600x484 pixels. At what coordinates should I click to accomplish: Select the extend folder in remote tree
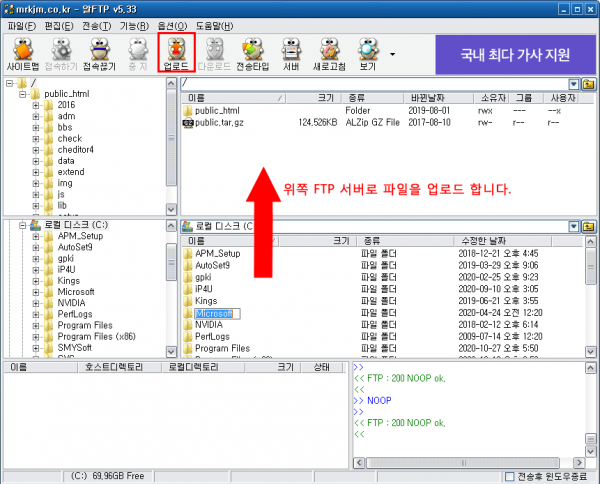71,172
